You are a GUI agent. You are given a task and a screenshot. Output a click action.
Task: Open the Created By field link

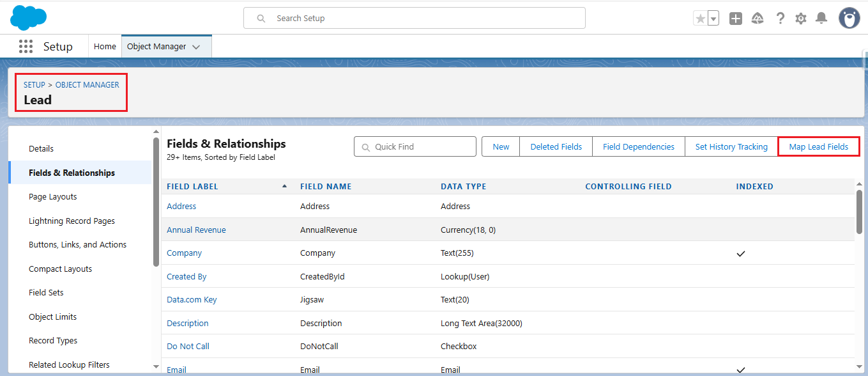187,276
